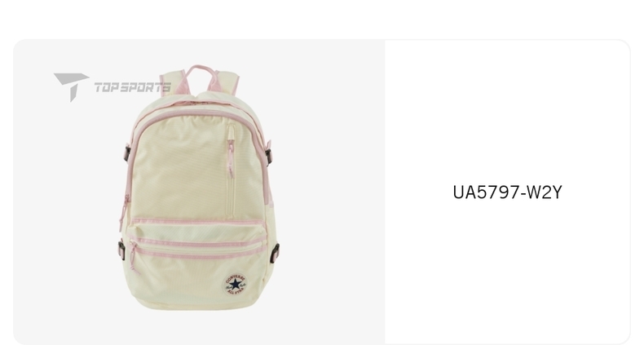Open the cream backpack product image
The width and height of the screenshot is (644, 345).
coord(199,187)
